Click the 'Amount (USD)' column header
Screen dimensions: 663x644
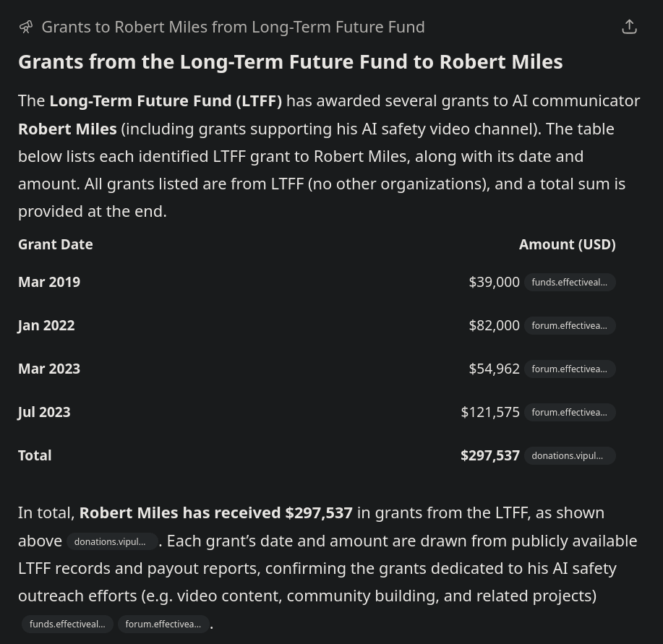point(567,244)
